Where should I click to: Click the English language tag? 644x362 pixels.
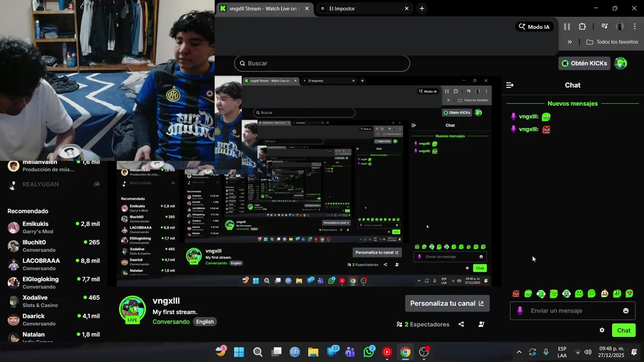pyautogui.click(x=205, y=322)
